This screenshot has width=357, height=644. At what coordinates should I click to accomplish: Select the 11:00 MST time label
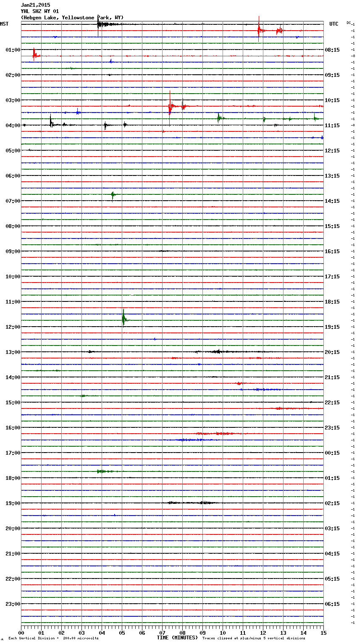(13, 302)
